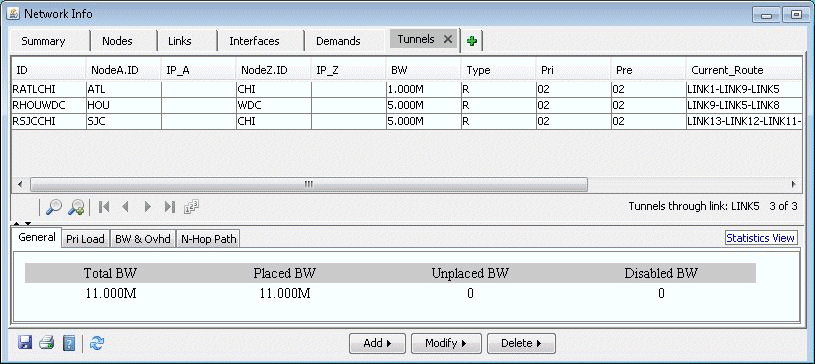Switch to the Links tab
Screen dimensions: 815x364
coord(179,41)
